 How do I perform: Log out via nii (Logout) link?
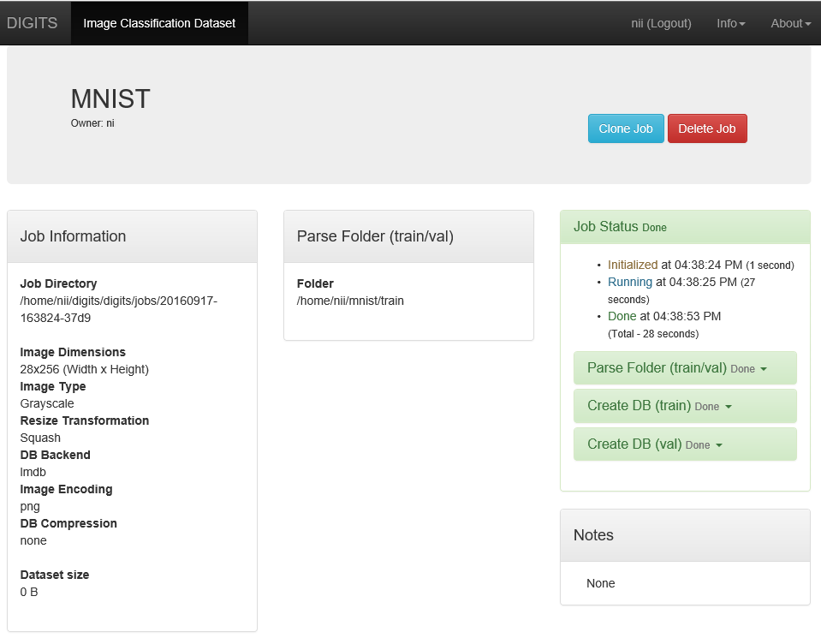pos(661,23)
